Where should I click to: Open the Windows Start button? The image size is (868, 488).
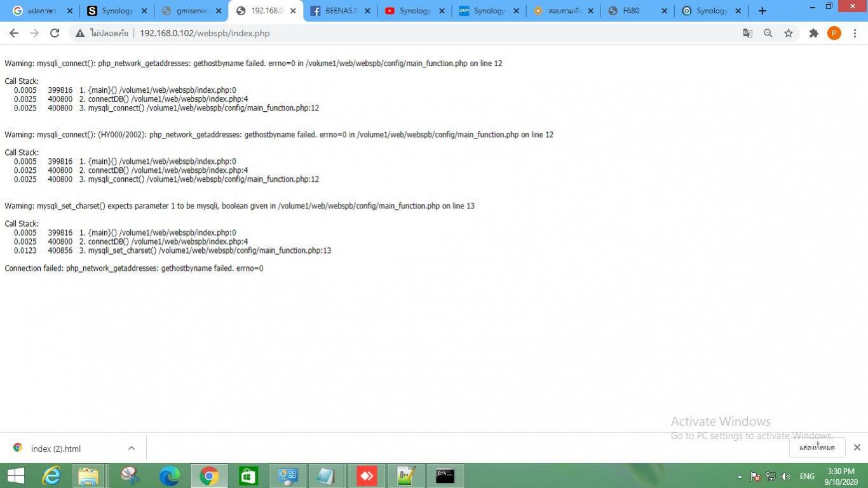click(15, 476)
